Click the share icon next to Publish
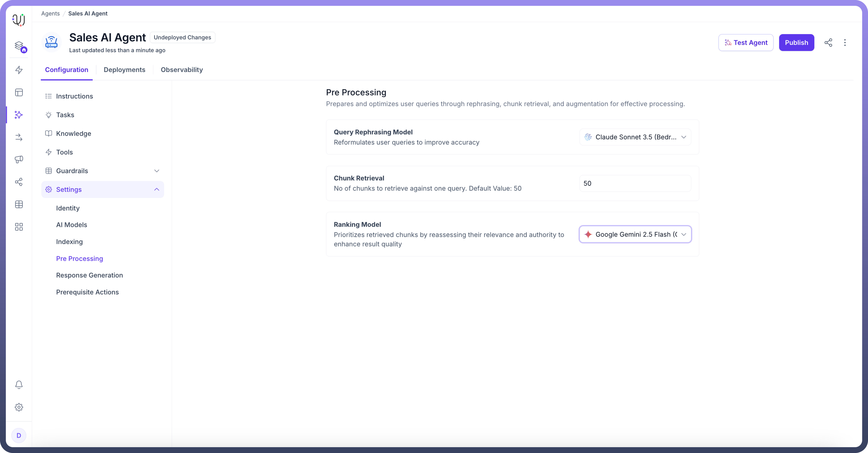Screen dimensions: 868x453 click(x=828, y=42)
